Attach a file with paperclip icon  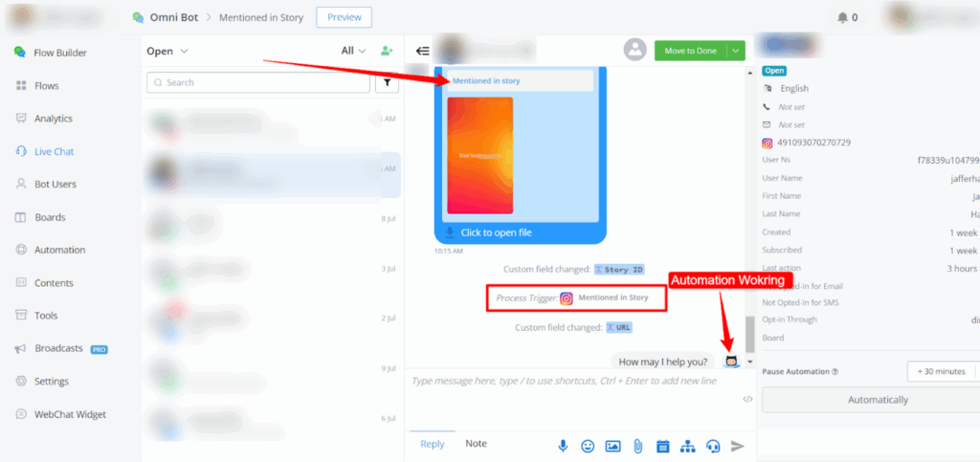(x=637, y=446)
